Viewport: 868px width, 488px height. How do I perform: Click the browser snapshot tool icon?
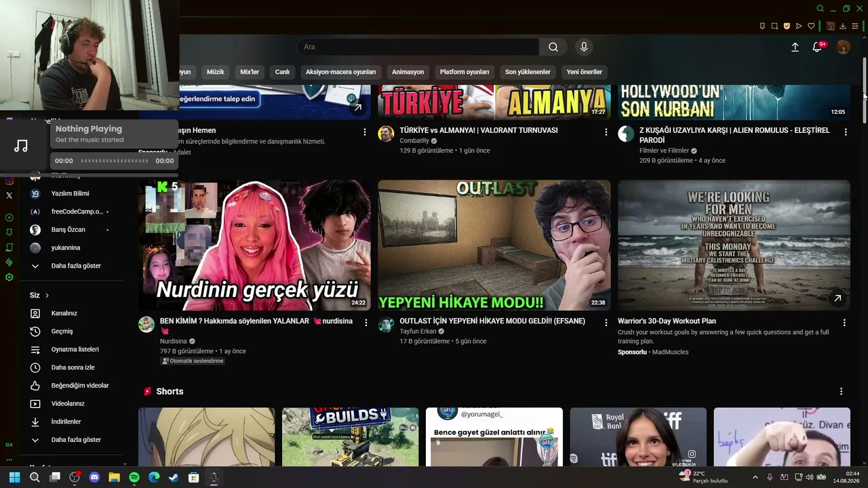click(774, 26)
